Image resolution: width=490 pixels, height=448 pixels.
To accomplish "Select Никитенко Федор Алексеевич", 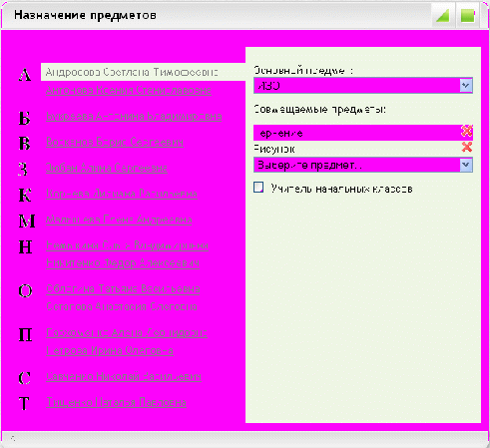I will (x=123, y=263).
